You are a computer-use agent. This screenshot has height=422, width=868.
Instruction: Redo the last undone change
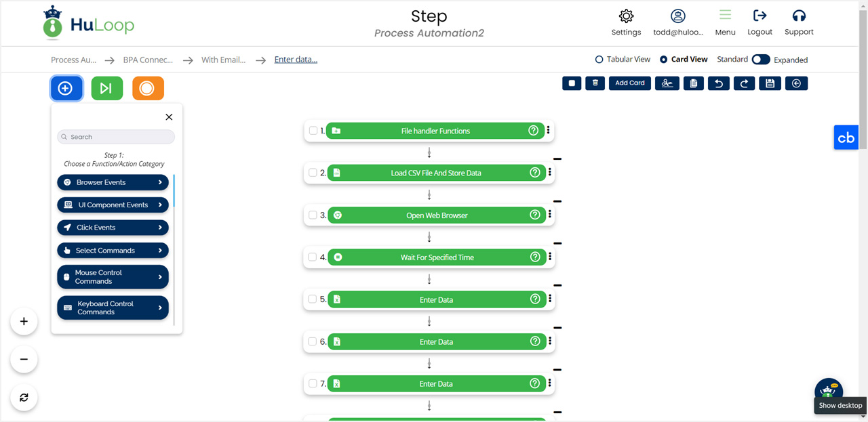744,83
